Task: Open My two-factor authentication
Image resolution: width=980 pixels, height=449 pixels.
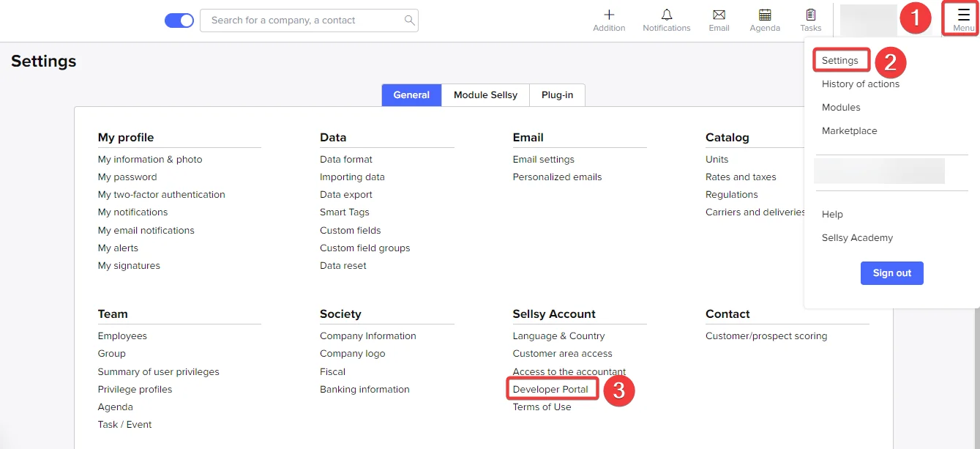Action: pos(162,194)
